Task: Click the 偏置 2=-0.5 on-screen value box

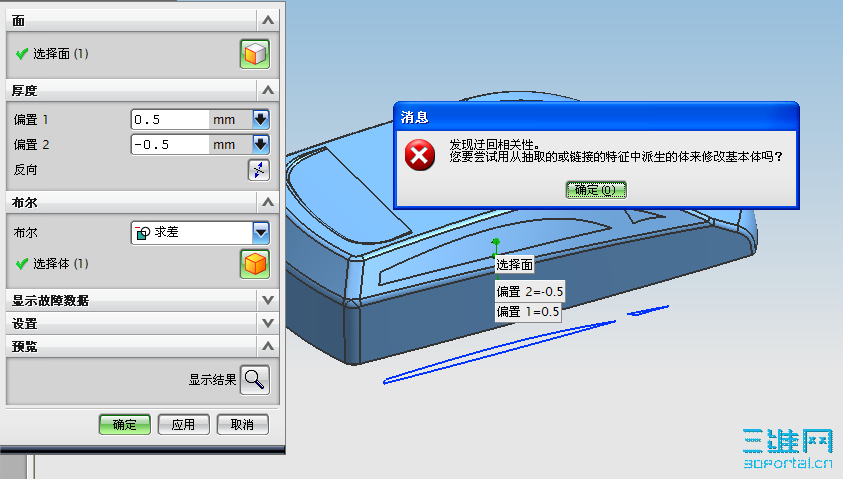Action: click(530, 291)
